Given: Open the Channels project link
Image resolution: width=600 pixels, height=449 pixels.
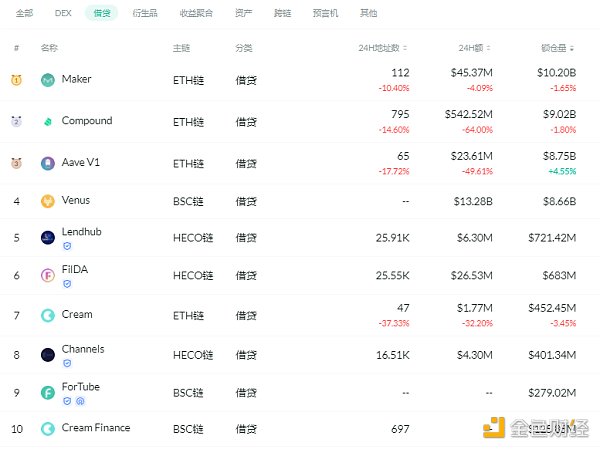Looking at the screenshot, I should [x=83, y=349].
